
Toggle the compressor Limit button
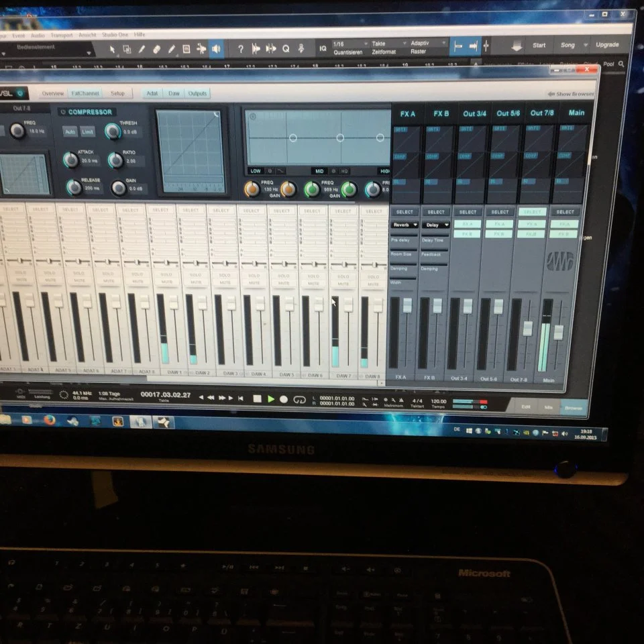click(87, 132)
